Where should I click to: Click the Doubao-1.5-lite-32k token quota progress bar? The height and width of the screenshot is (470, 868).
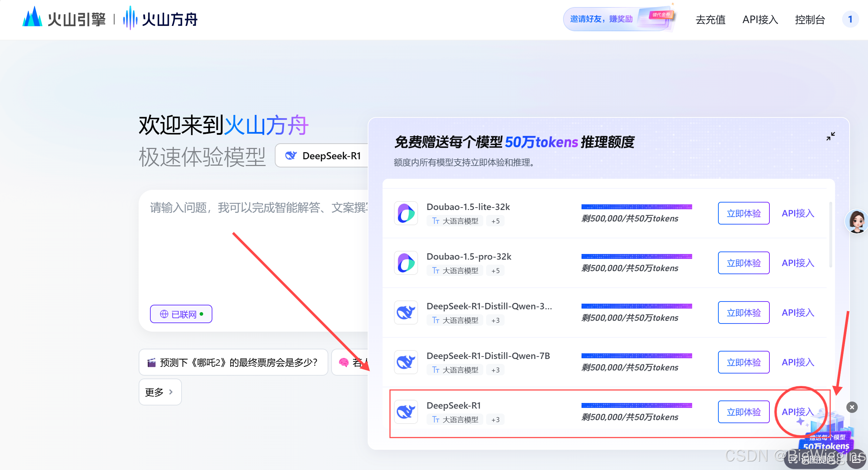(x=636, y=207)
